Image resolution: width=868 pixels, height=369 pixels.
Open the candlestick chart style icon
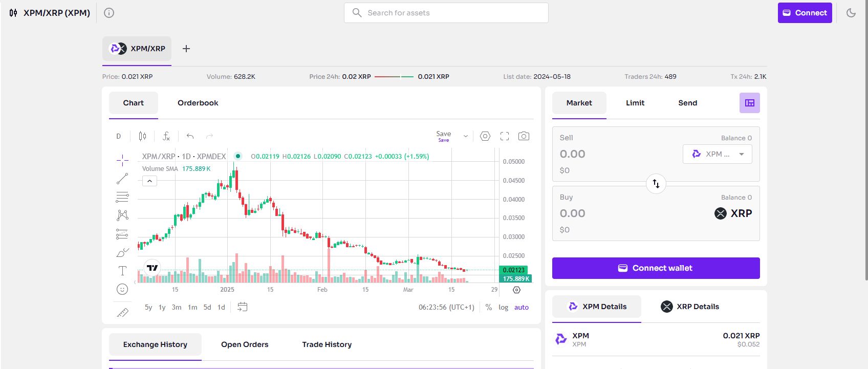[x=142, y=136]
